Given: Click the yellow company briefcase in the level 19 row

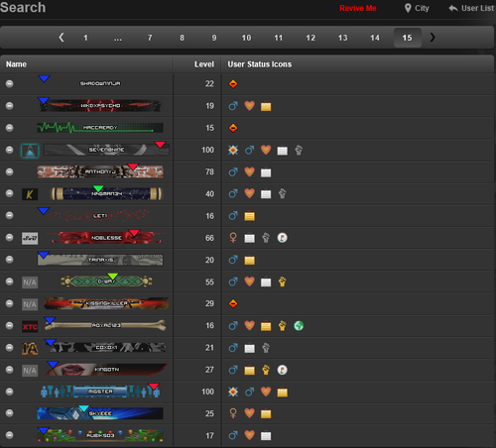Looking at the screenshot, I should [266, 106].
